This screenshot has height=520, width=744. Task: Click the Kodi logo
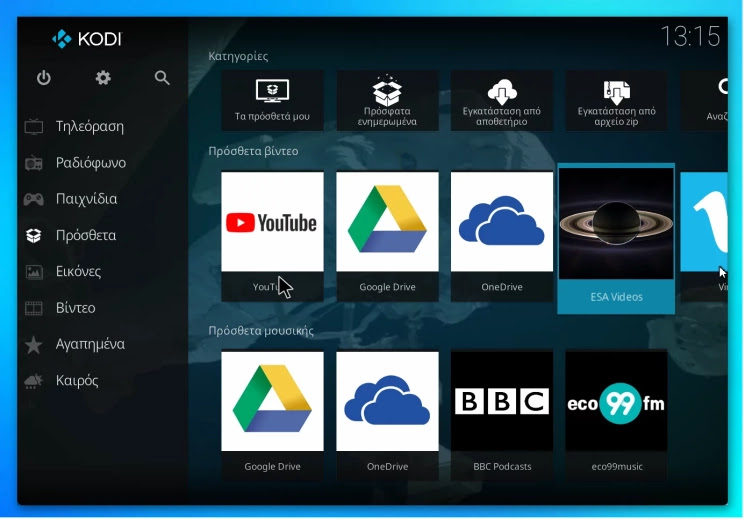86,39
